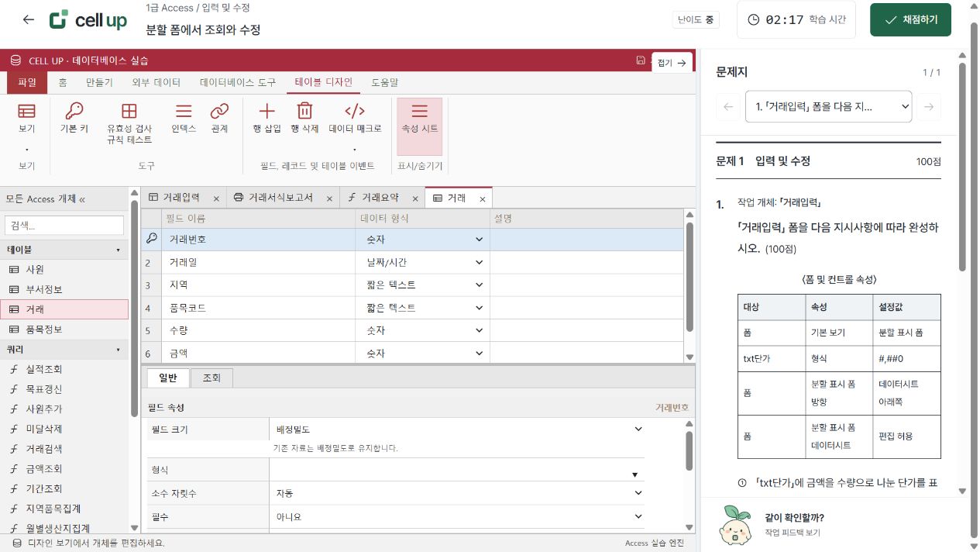The width and height of the screenshot is (980, 552).
Task: Switch to the 파일 ribbon tab
Action: (26, 82)
